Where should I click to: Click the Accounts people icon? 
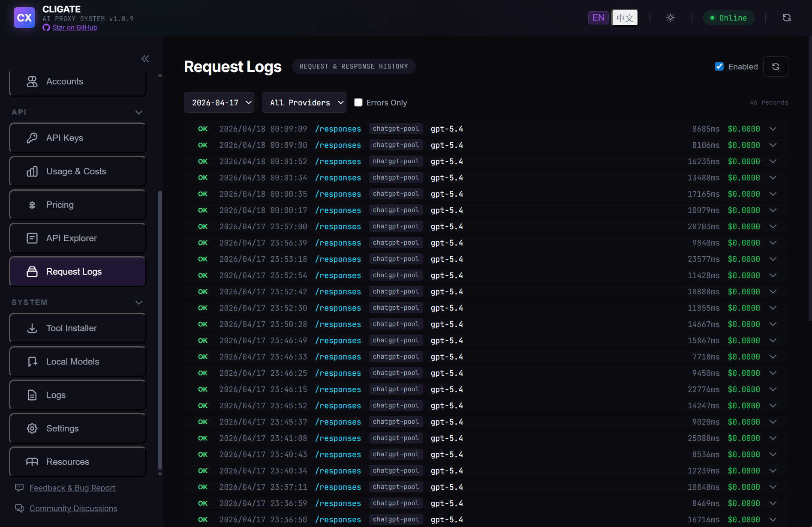point(32,81)
